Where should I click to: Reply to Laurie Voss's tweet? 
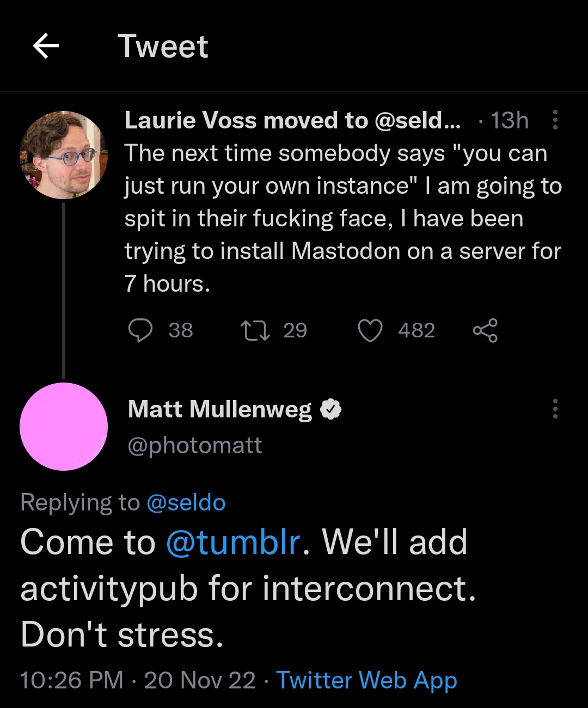[140, 330]
